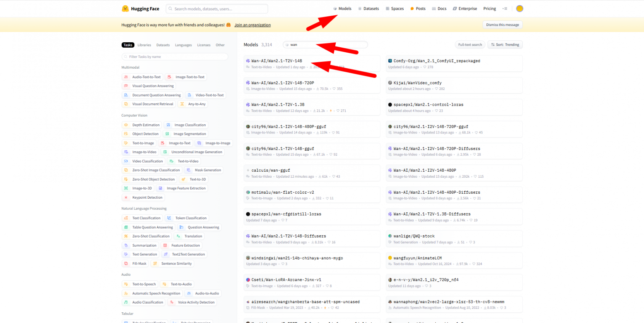Click the wangfuyun/AnimateLCM avatar icon
Image resolution: width=644 pixels, height=323 pixels.
[x=390, y=258]
